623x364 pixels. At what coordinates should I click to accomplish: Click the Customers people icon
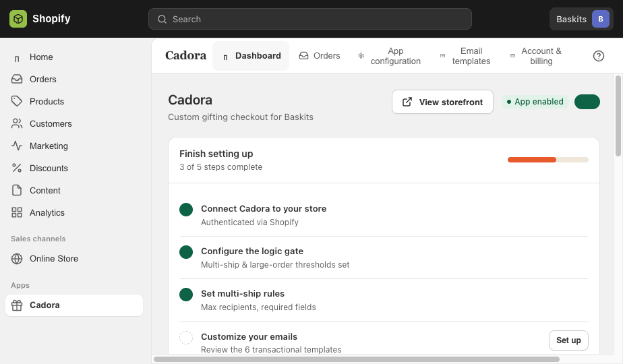[17, 123]
